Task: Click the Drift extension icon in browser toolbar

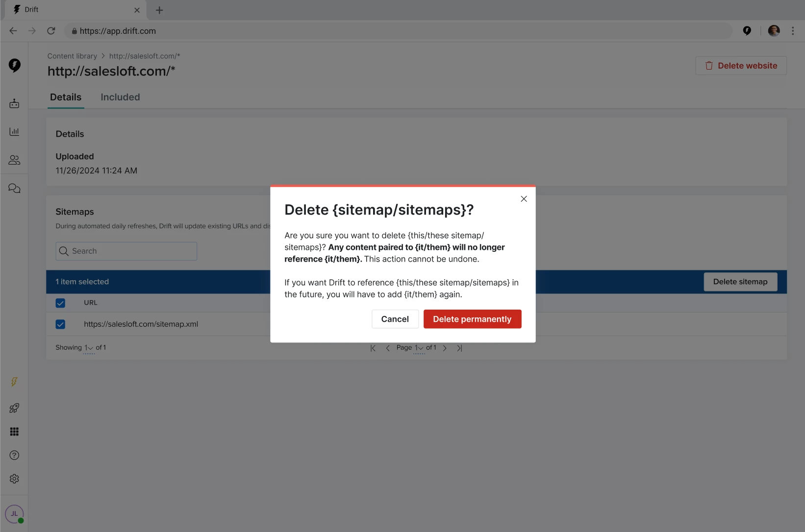Action: coord(747,31)
